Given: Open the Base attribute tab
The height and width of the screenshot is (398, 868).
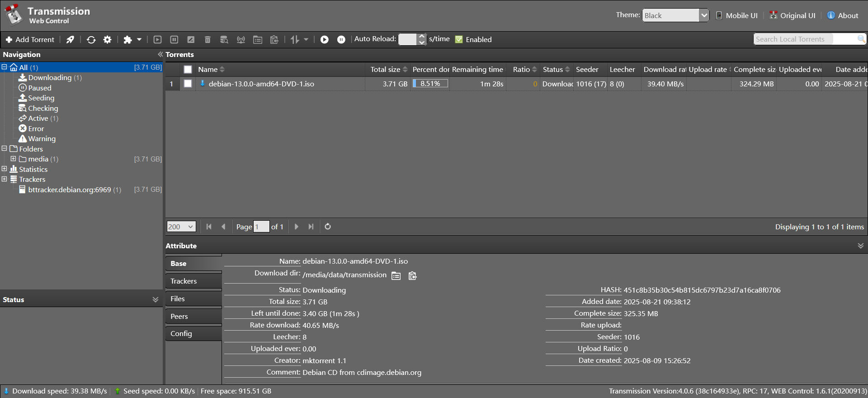Looking at the screenshot, I should click(193, 263).
